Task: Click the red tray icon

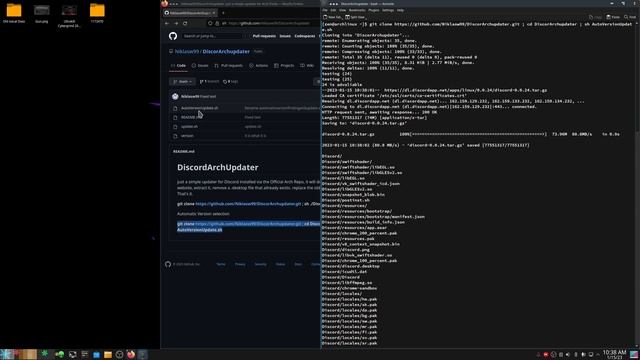Action: pyautogui.click(x=546, y=355)
